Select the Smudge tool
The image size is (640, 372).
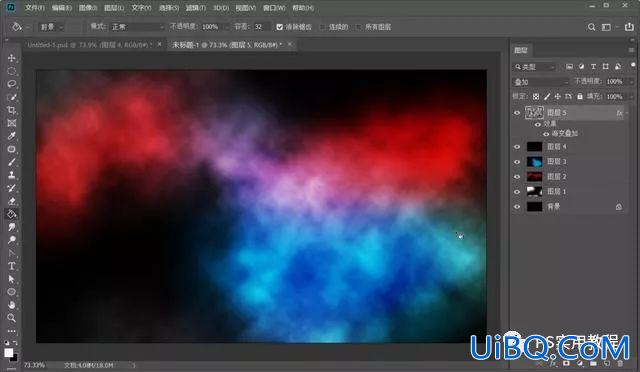point(11,227)
